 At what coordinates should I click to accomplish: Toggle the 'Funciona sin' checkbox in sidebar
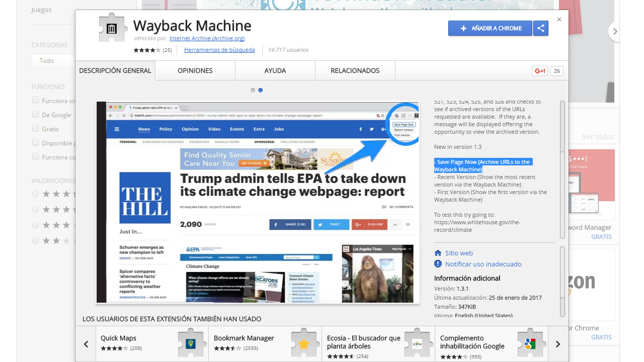[35, 100]
